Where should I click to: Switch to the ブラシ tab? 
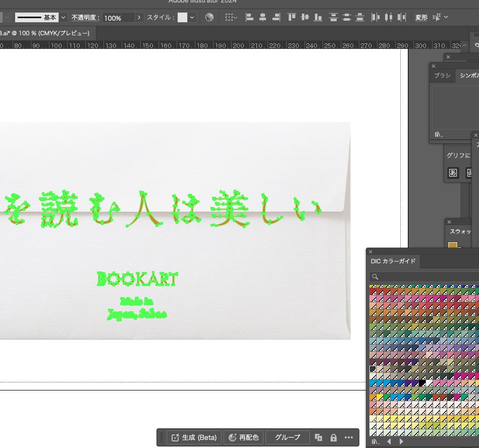(x=442, y=75)
